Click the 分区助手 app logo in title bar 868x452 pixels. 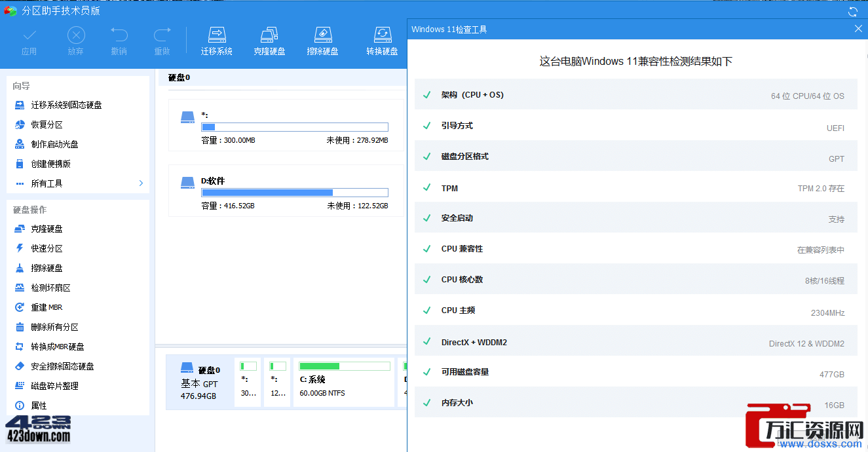tap(10, 10)
